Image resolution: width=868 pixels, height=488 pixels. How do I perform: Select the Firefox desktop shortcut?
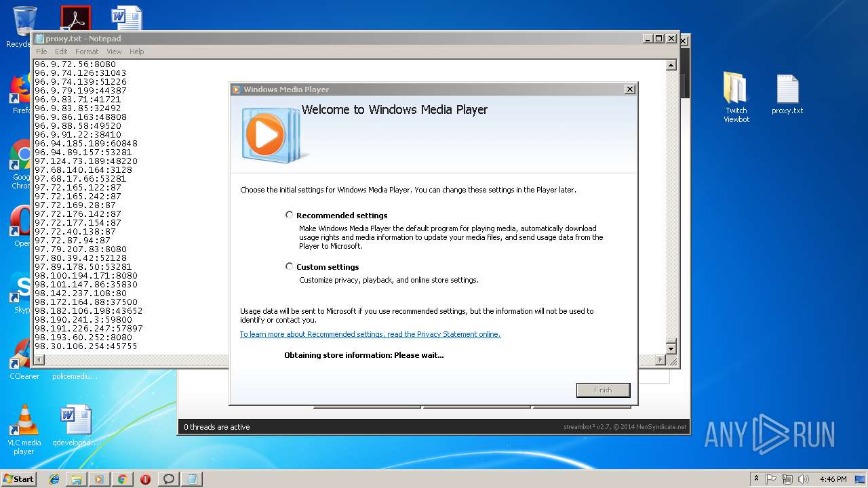[x=20, y=94]
